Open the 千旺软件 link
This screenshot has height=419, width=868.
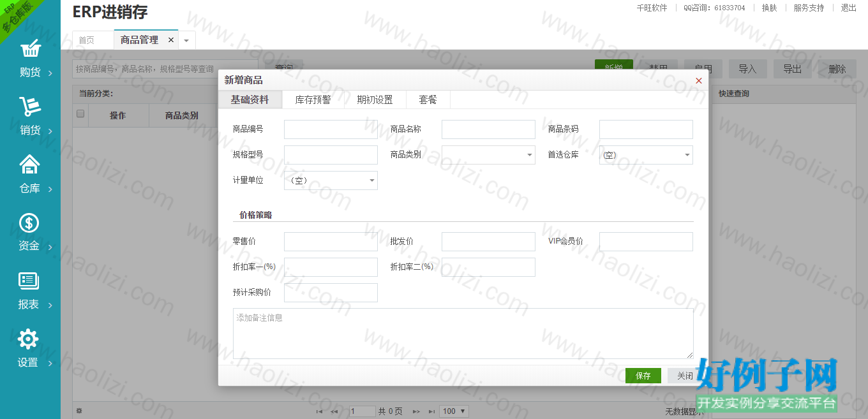click(x=652, y=8)
